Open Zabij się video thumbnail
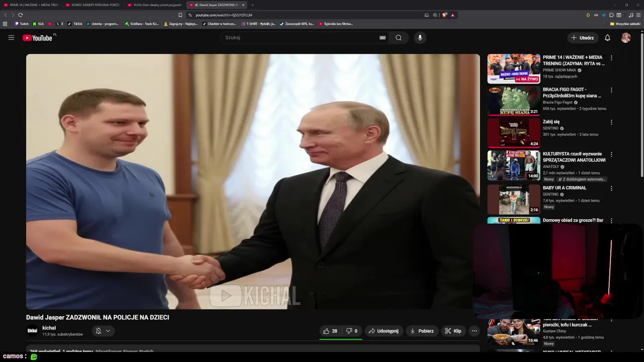The width and height of the screenshot is (644, 362). click(x=514, y=133)
